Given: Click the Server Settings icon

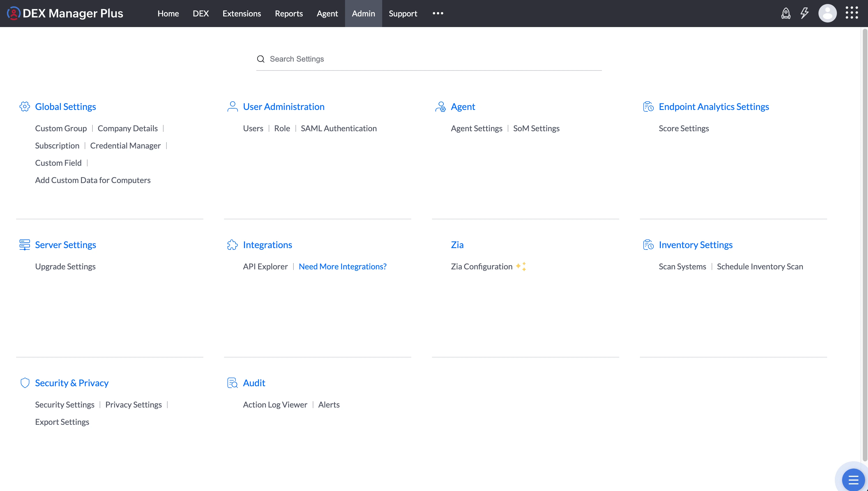Looking at the screenshot, I should (x=25, y=245).
